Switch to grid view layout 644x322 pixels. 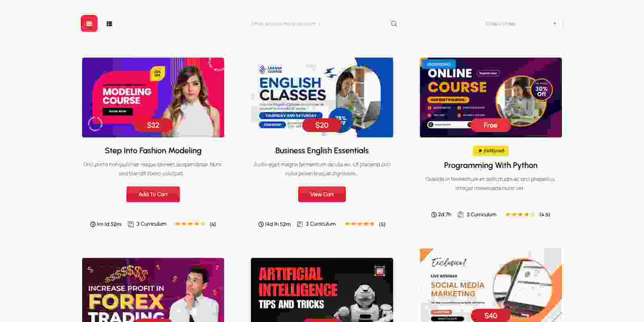point(89,24)
